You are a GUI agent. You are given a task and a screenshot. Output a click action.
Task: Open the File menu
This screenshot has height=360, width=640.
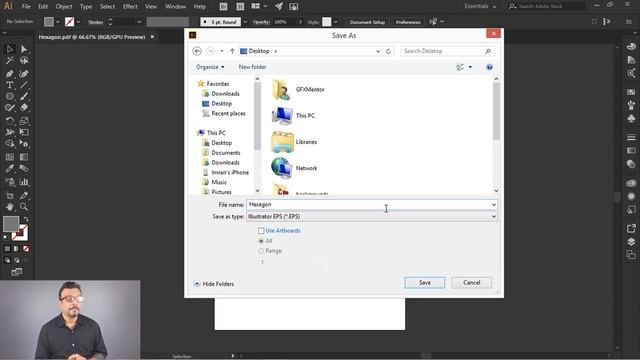[x=26, y=7]
